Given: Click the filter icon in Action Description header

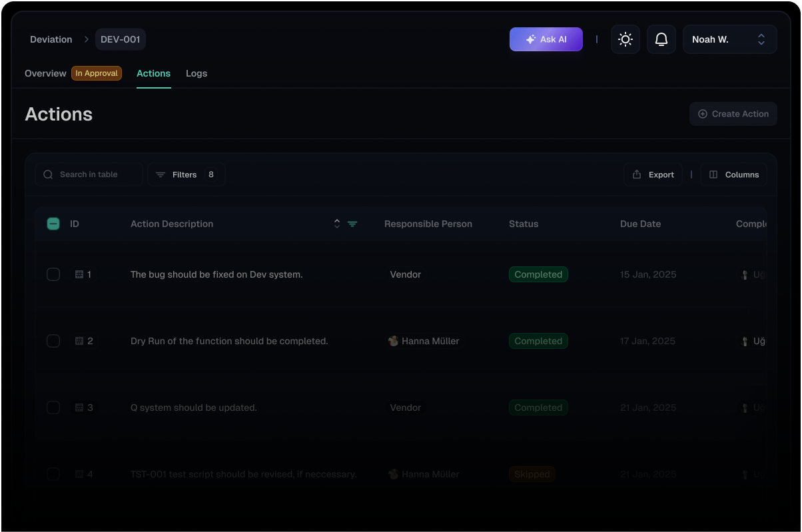Looking at the screenshot, I should coord(352,224).
